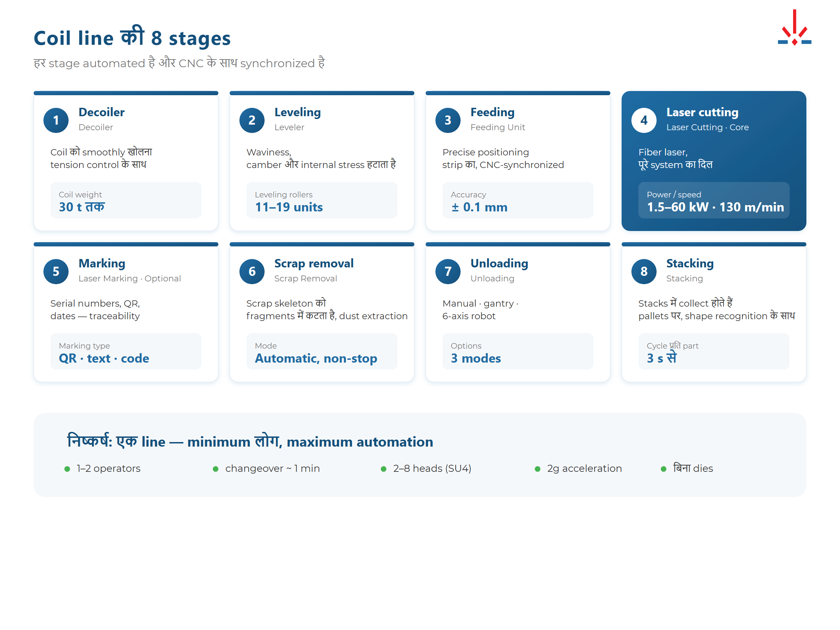Click the '2–8 heads (SU4)' item
Viewport: 840px width, 630px height.
pyautogui.click(x=432, y=469)
